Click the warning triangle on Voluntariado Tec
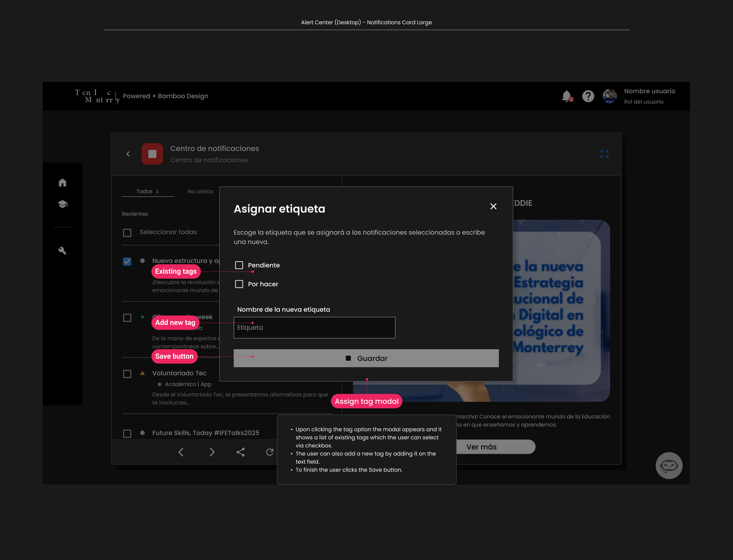733x560 pixels. [x=142, y=373]
